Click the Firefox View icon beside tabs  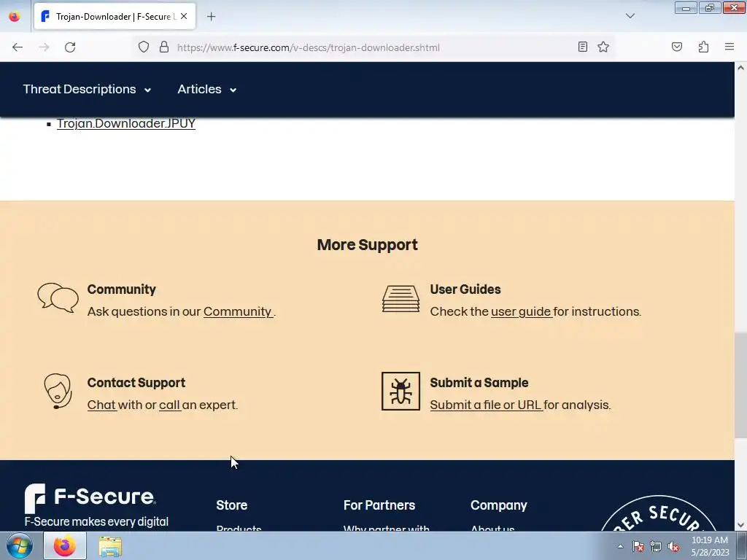[x=15, y=16]
